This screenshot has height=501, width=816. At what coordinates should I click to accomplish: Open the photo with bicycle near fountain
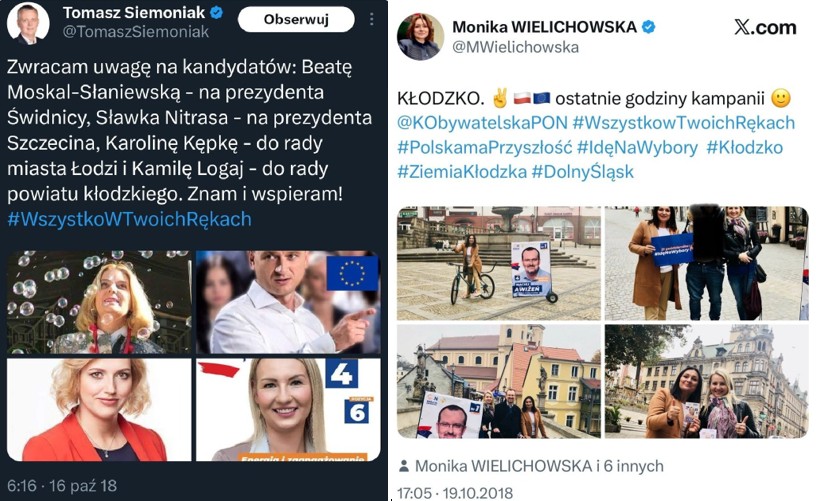tap(499, 263)
